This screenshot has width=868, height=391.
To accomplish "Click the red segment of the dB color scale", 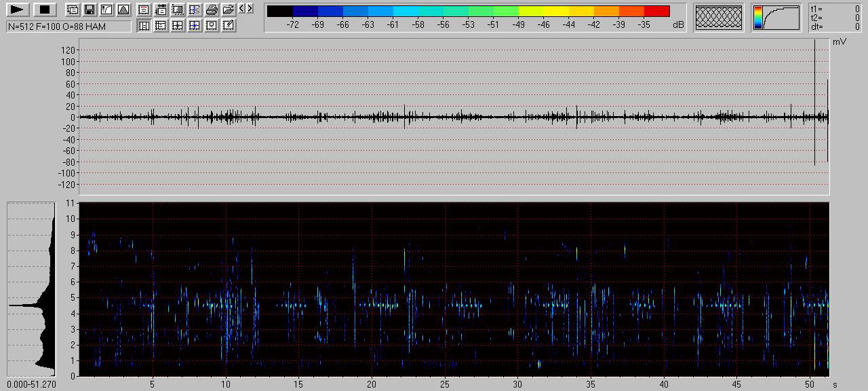I will [x=656, y=11].
